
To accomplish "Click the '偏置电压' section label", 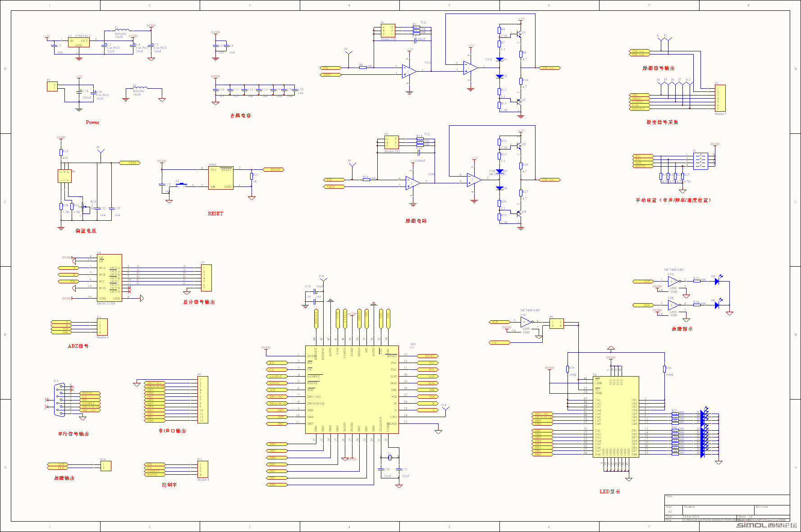I will pos(86,231).
